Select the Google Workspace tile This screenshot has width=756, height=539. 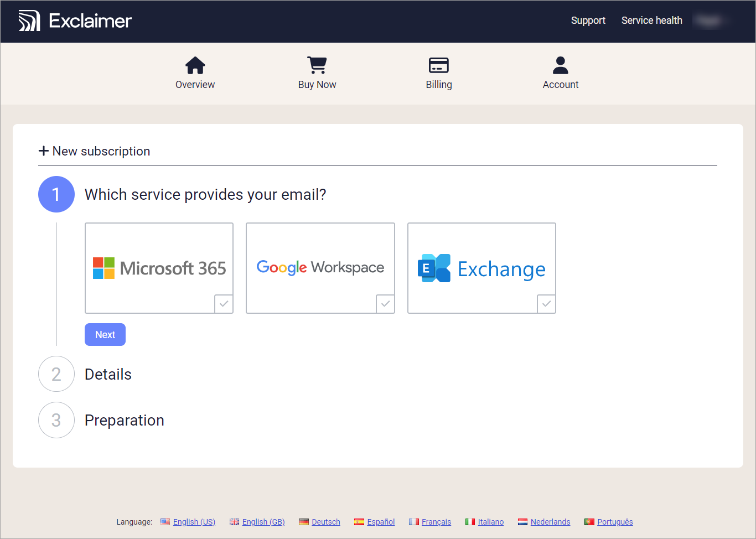[320, 268]
